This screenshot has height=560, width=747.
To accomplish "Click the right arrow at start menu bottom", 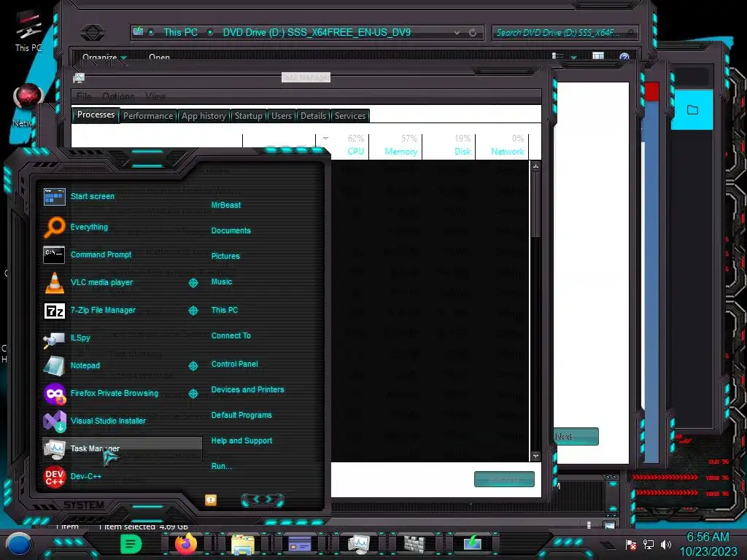I will [x=269, y=499].
